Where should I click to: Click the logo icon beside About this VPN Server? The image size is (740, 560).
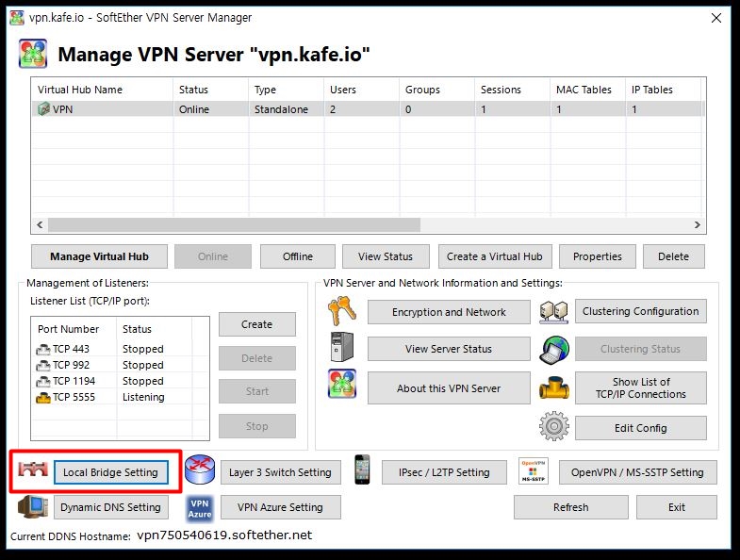pos(342,384)
